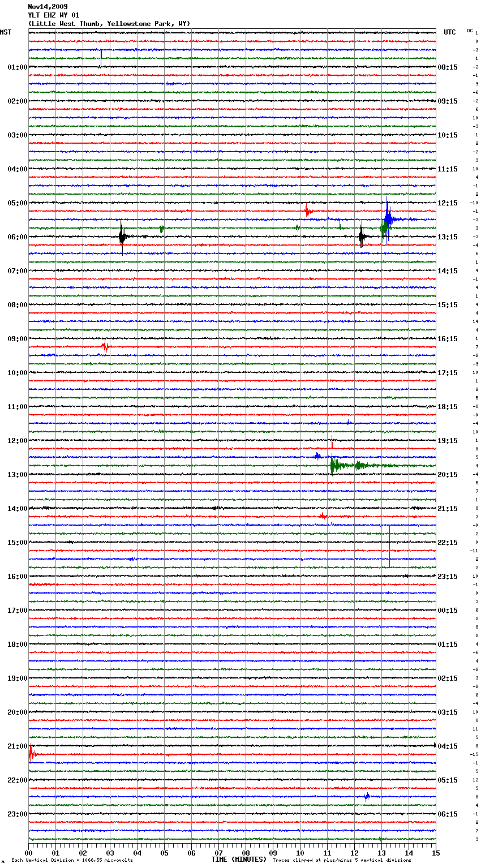Click the "20:15" UTC time label
The image size is (481, 868).
(x=448, y=475)
